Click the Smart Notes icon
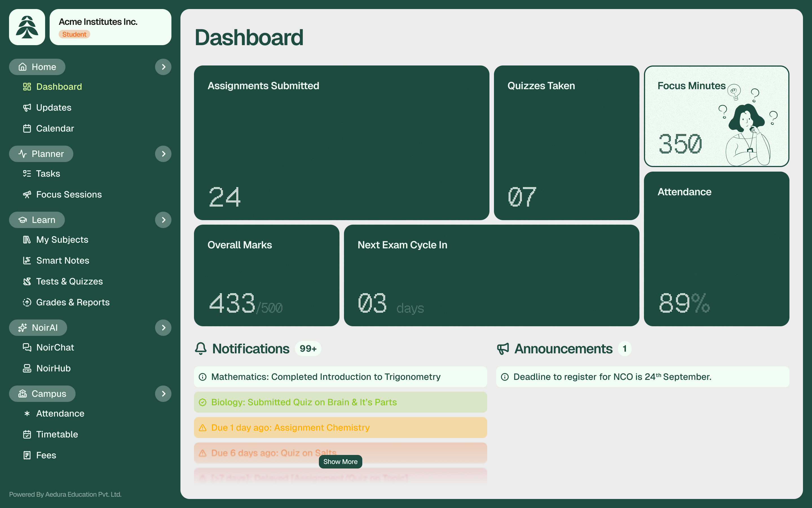This screenshot has height=508, width=812. (27, 260)
